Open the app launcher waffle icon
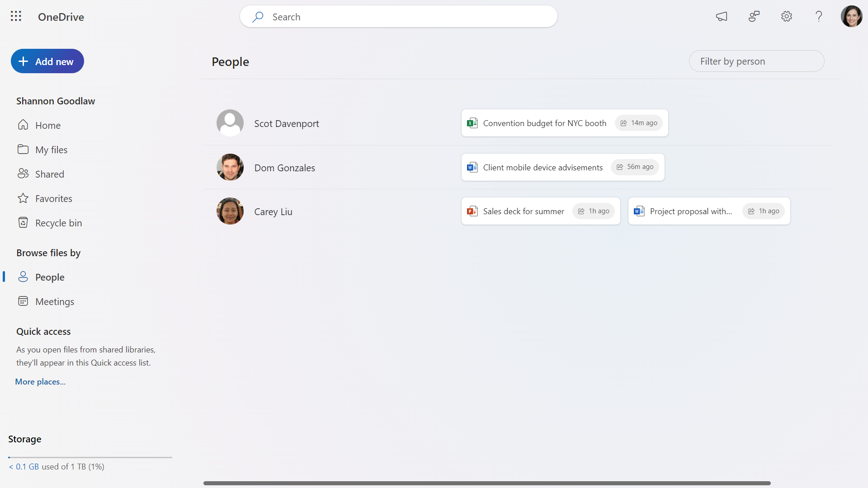 [x=15, y=16]
